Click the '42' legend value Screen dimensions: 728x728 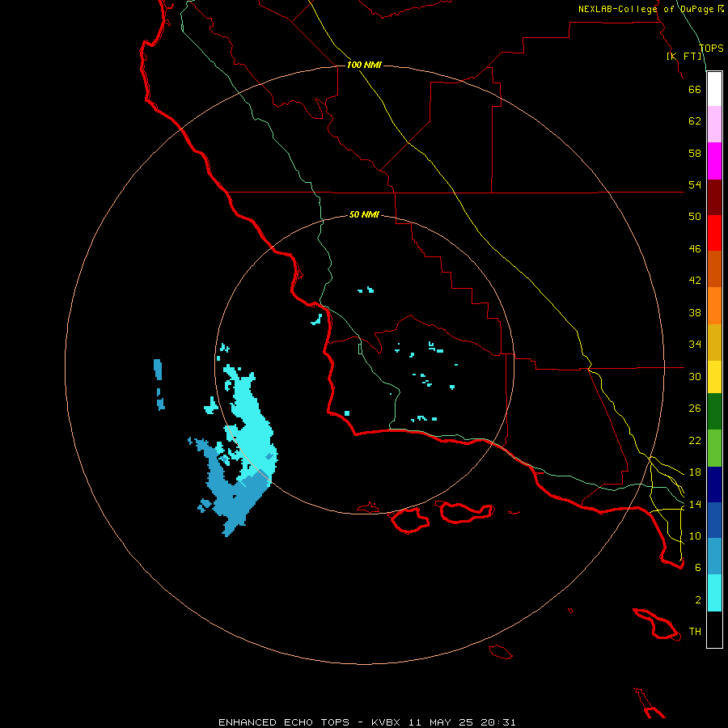[x=695, y=281]
